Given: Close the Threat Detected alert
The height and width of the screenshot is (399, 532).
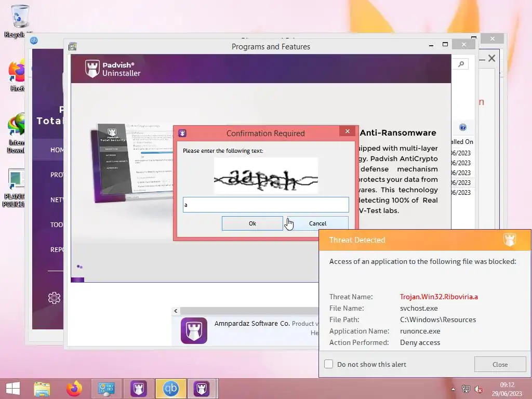Looking at the screenshot, I should 500,364.
